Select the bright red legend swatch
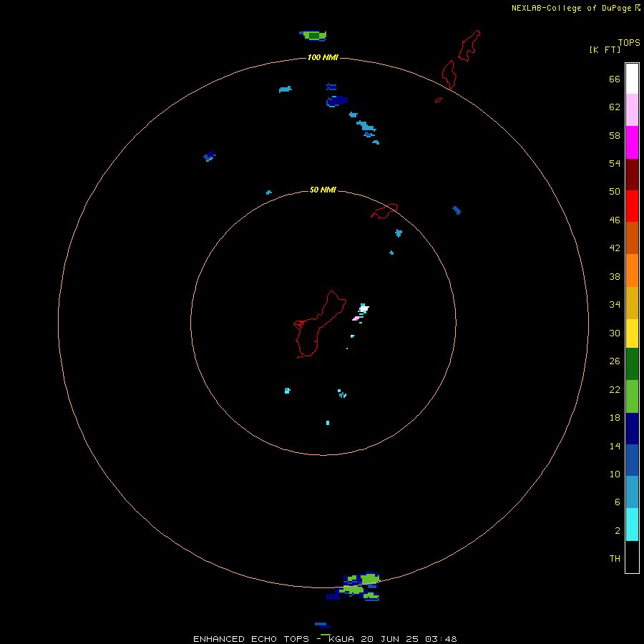The width and height of the screenshot is (644, 644). (x=632, y=206)
